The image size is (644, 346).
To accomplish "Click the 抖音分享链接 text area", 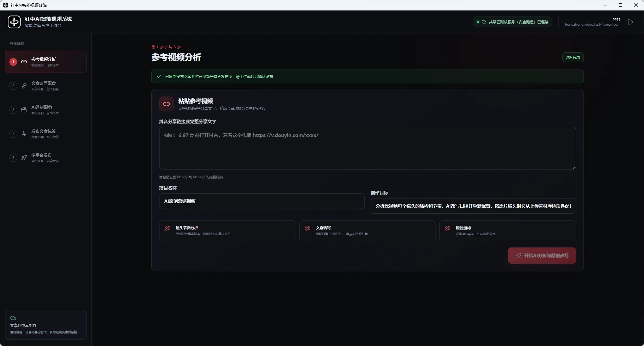I will 367,148.
